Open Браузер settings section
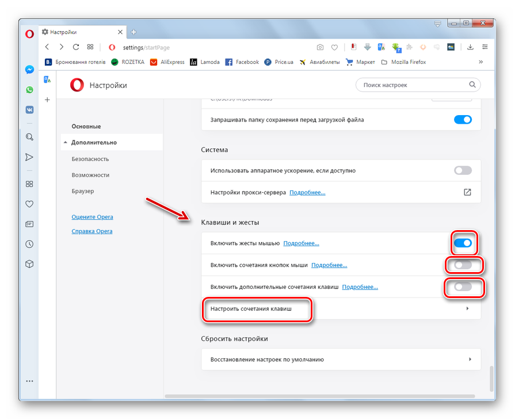 (x=83, y=191)
